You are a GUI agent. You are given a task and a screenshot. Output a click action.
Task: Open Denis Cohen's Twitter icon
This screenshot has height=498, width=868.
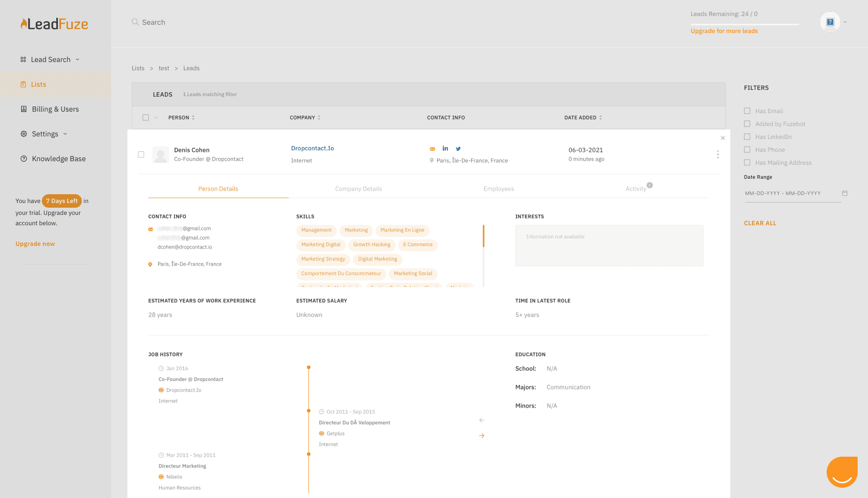[458, 149]
